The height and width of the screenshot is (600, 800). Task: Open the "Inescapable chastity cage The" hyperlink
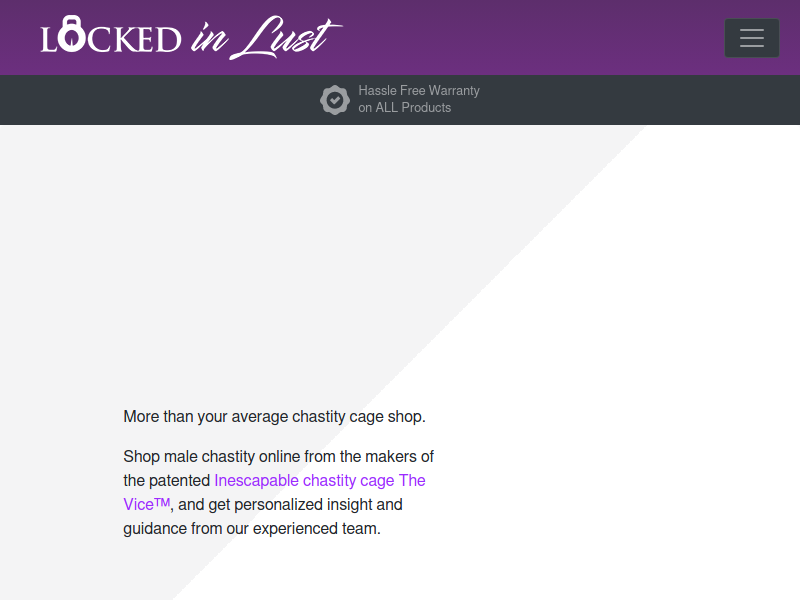pyautogui.click(x=320, y=480)
